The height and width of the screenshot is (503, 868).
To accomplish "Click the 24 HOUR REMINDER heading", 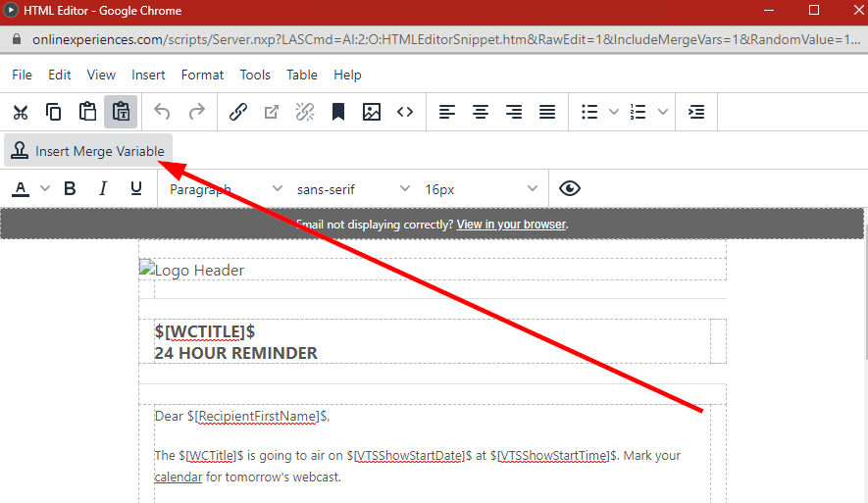I will tap(235, 353).
